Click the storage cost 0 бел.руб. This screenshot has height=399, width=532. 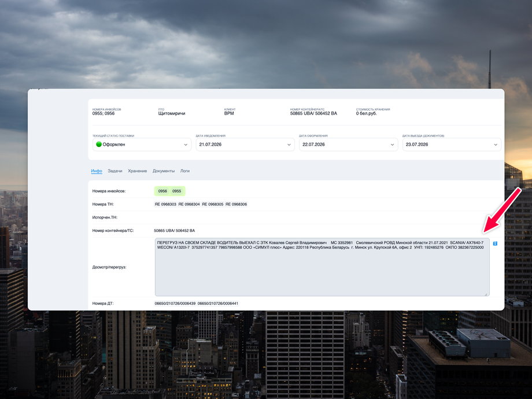(x=367, y=114)
